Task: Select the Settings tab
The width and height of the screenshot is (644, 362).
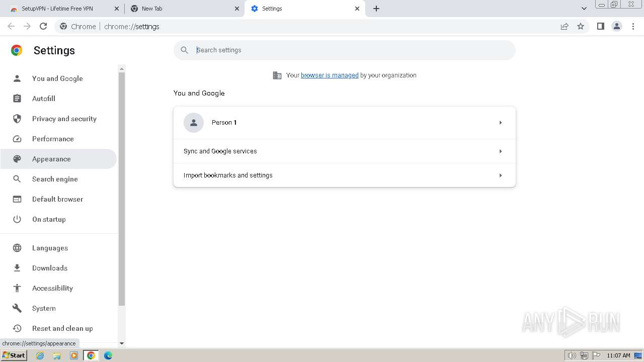Action: [305, 9]
